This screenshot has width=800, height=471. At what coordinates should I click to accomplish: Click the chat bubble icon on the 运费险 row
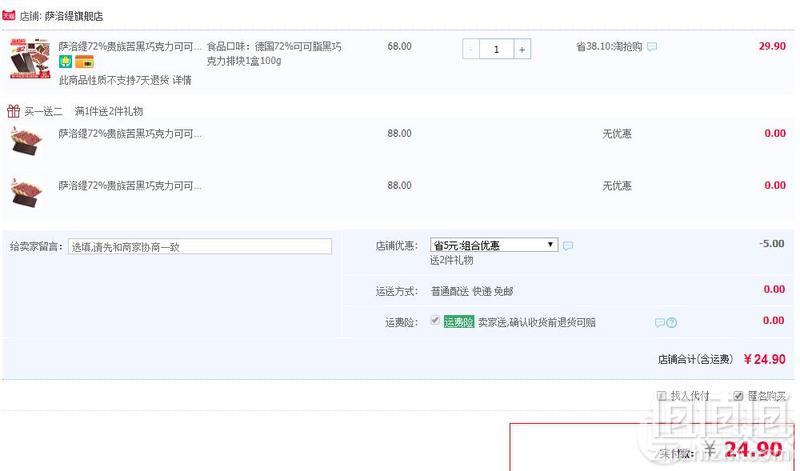click(659, 323)
